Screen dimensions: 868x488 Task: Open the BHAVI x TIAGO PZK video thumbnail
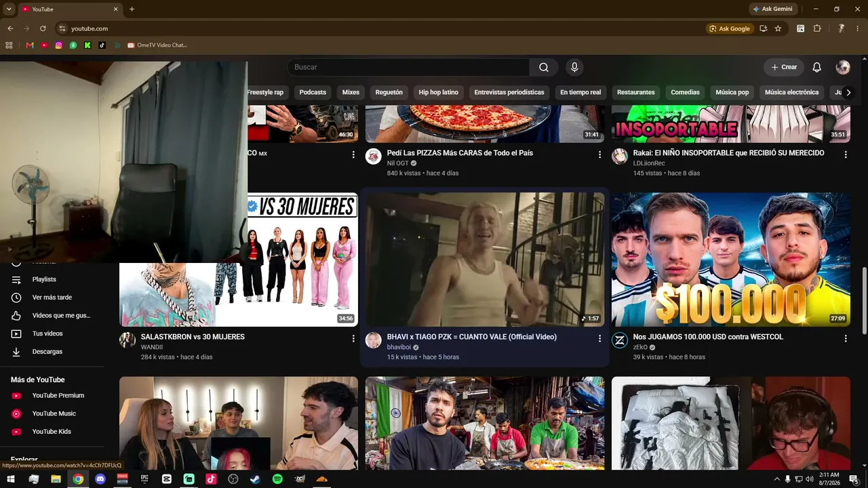[485, 260]
